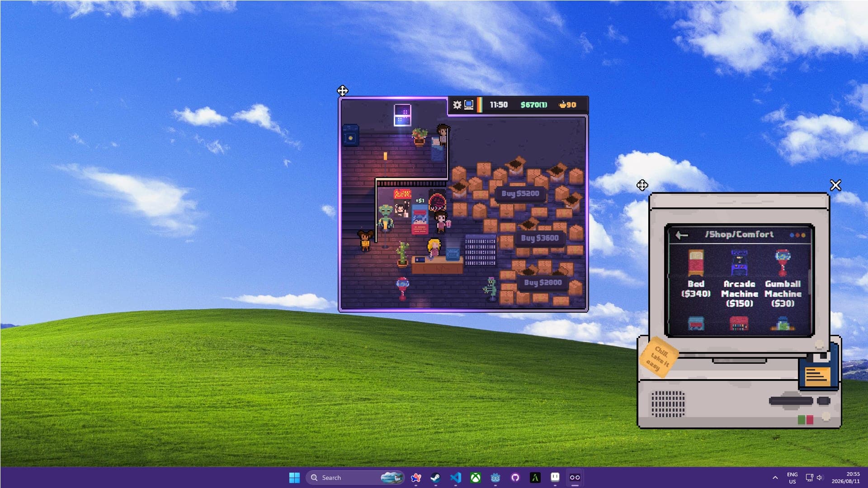This screenshot has width=868, height=488.
Task: Click the floppy disk on the computer
Action: click(819, 370)
